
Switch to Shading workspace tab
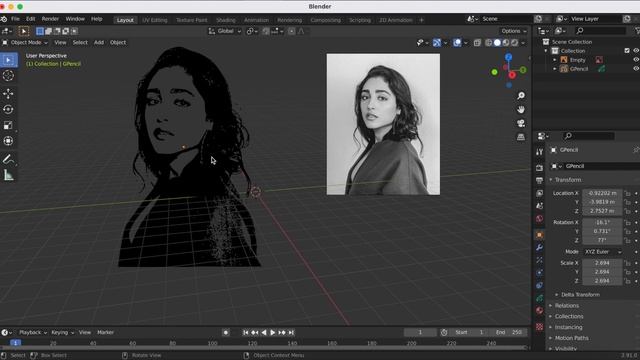[x=226, y=20]
